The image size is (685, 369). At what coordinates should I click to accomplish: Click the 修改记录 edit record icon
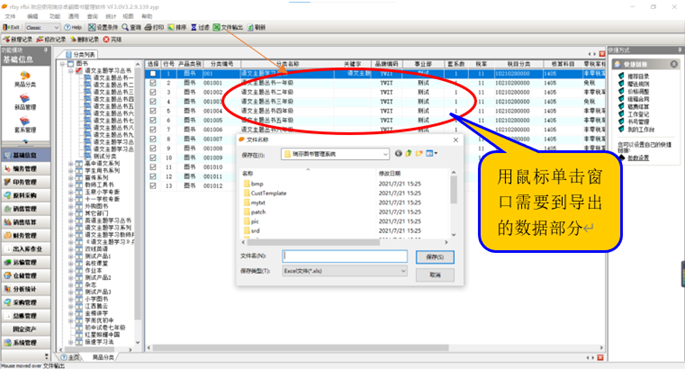point(40,39)
